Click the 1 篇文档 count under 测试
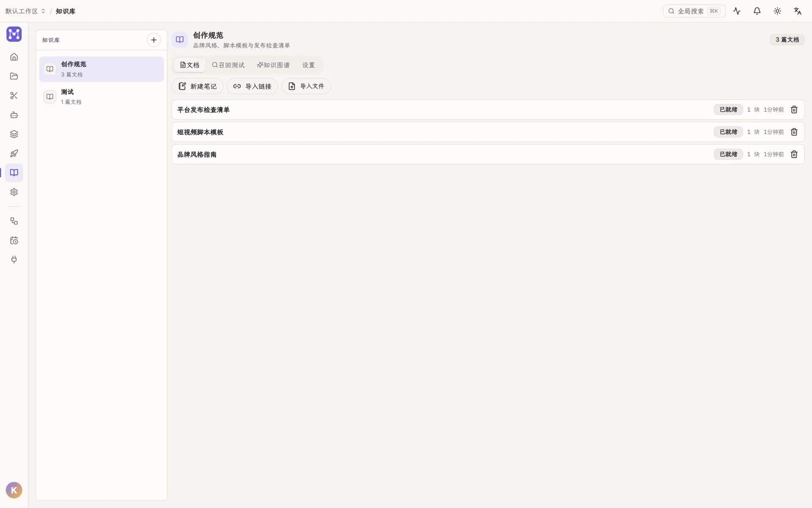The image size is (812, 508). pos(71,102)
